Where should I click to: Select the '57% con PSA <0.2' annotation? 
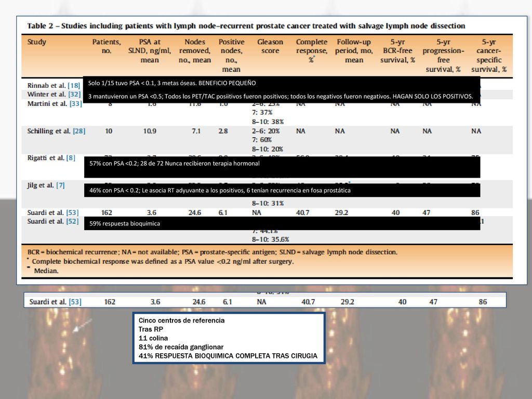pyautogui.click(x=175, y=164)
